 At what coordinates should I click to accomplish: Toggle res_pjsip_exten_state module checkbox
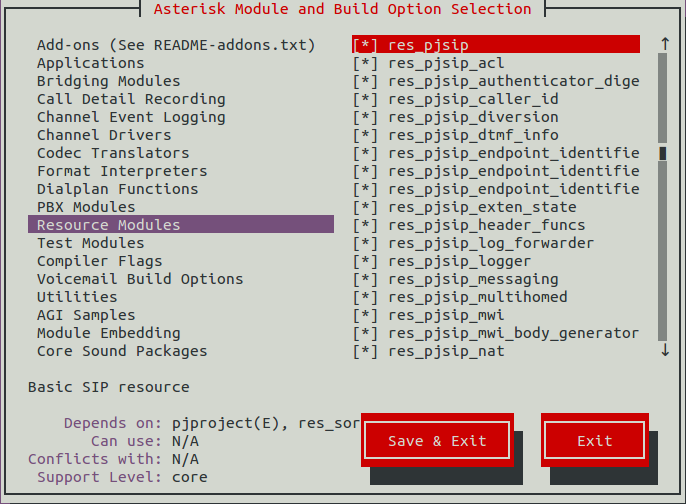point(365,206)
